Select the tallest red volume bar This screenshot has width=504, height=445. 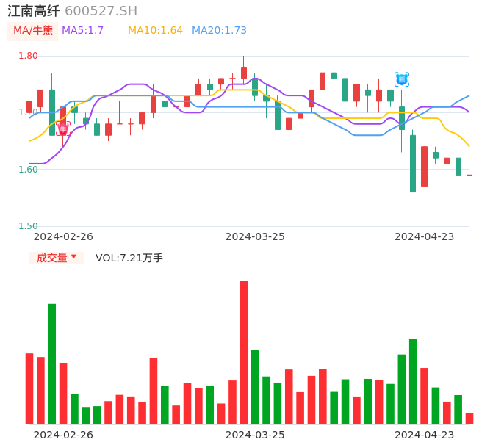(x=243, y=352)
